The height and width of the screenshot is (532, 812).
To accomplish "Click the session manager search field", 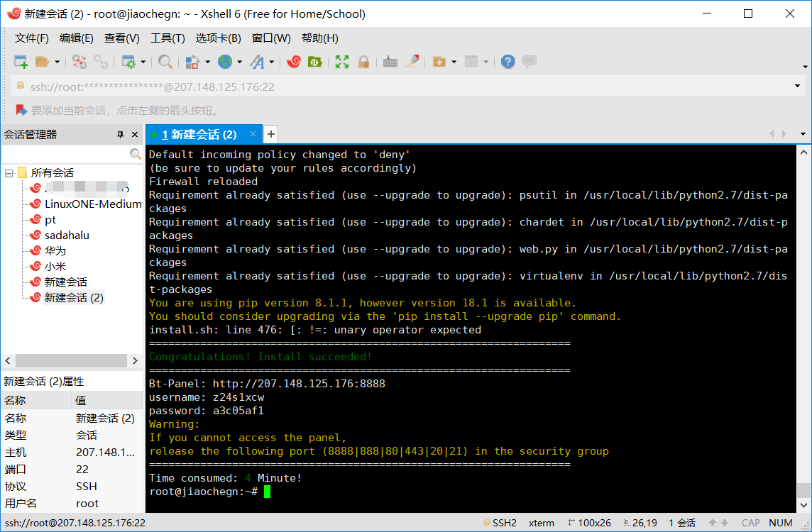I will 65,154.
